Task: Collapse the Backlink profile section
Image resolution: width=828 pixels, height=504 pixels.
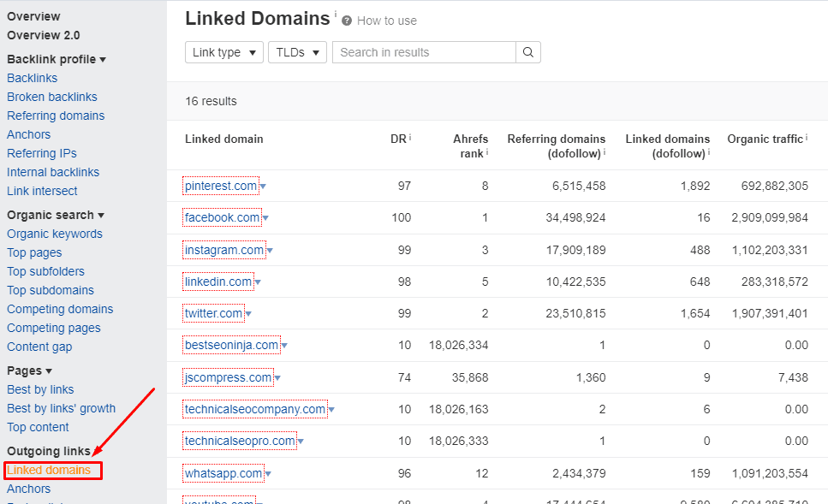Action: click(57, 59)
